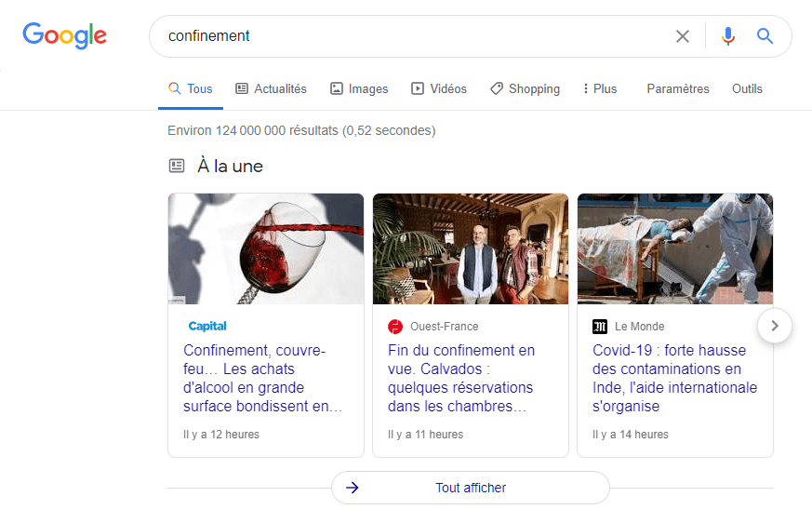
Task: Click the Ouest-France source name
Action: 445,327
